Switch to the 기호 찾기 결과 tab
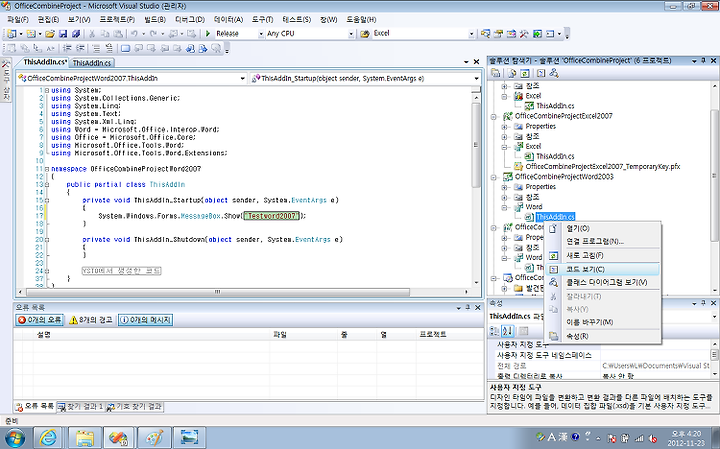Viewport: 720px width, 449px height. pyautogui.click(x=134, y=407)
